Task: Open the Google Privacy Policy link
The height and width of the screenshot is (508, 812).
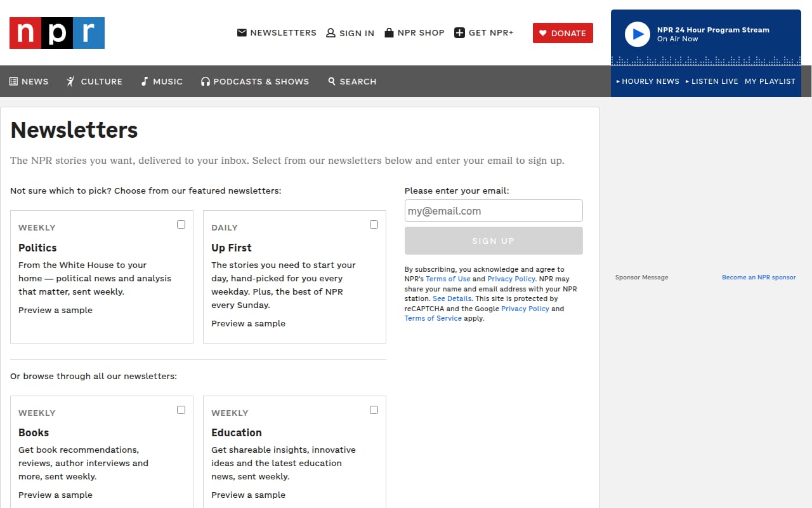Action: [x=525, y=309]
